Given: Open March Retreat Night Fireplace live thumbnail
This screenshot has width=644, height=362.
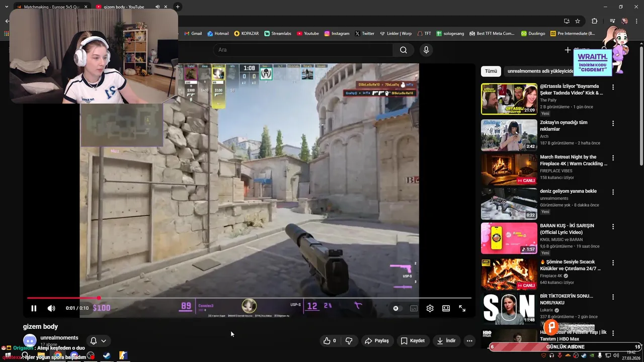Looking at the screenshot, I should 509,170.
